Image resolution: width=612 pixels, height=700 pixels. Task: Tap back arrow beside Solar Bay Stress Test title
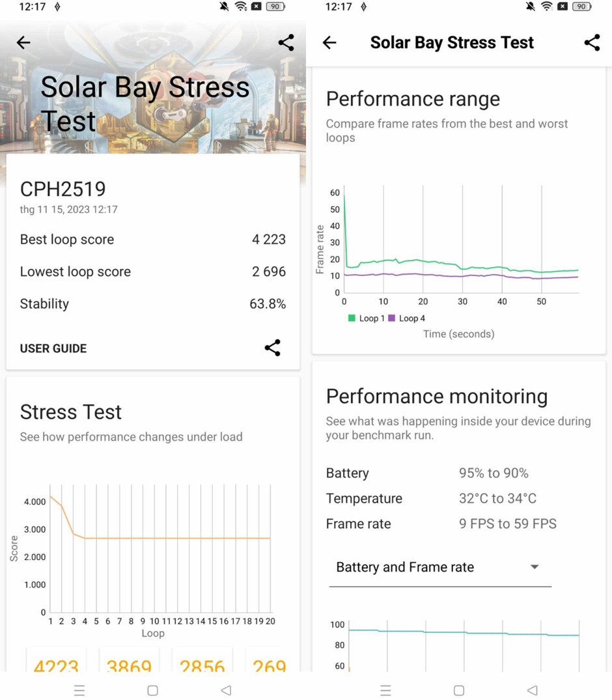tap(329, 42)
